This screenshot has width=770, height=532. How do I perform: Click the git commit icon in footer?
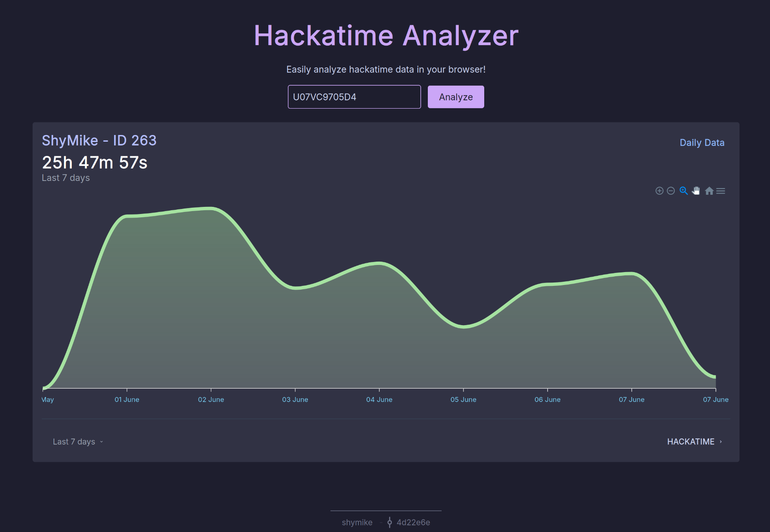click(x=389, y=522)
